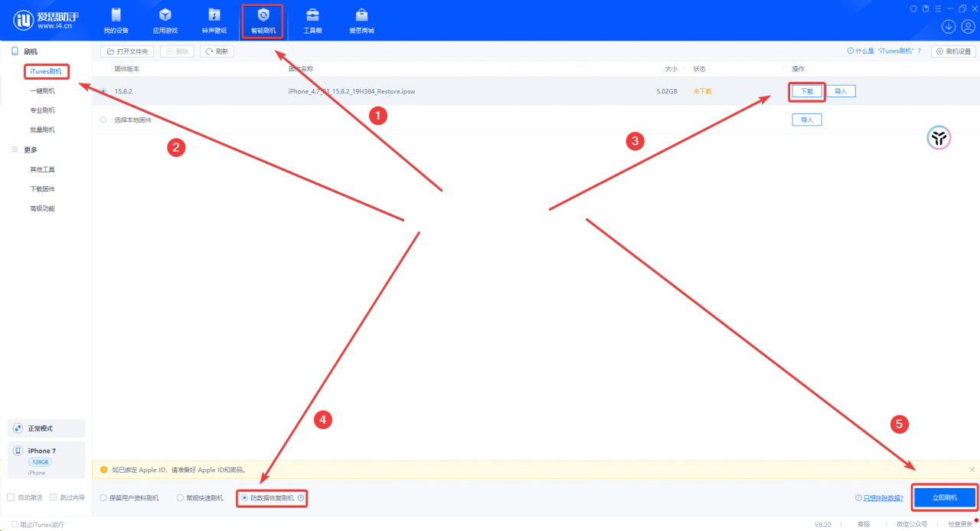
Task: Tick the 阻止iTunes运行 checkbox
Action: pos(15,524)
